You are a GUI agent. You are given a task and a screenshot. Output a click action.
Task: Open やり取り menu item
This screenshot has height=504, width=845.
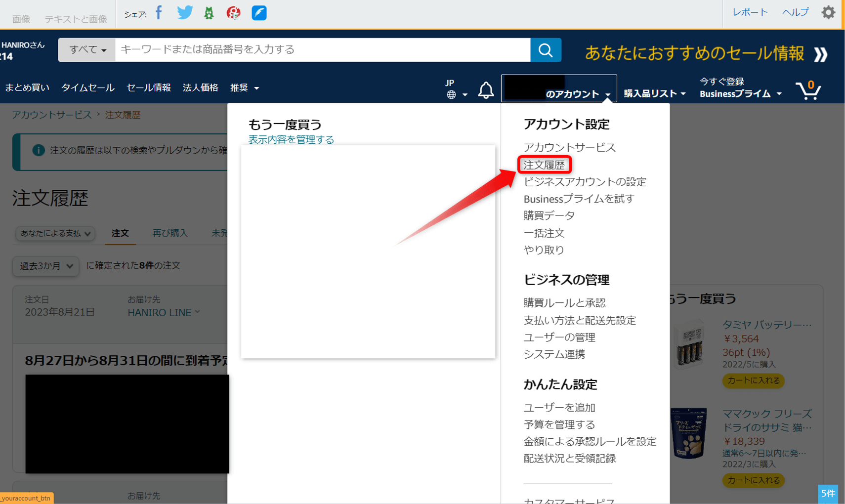(544, 250)
